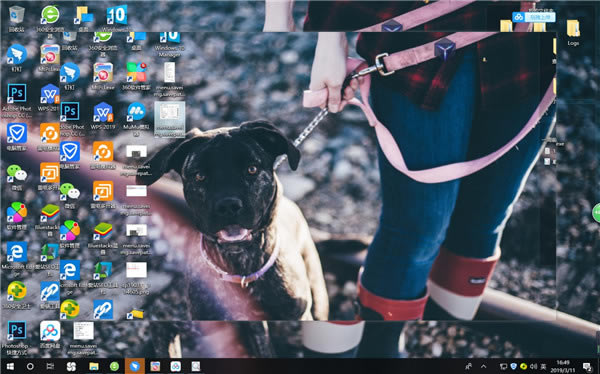Select the Logs folder on desktop

pyautogui.click(x=573, y=32)
